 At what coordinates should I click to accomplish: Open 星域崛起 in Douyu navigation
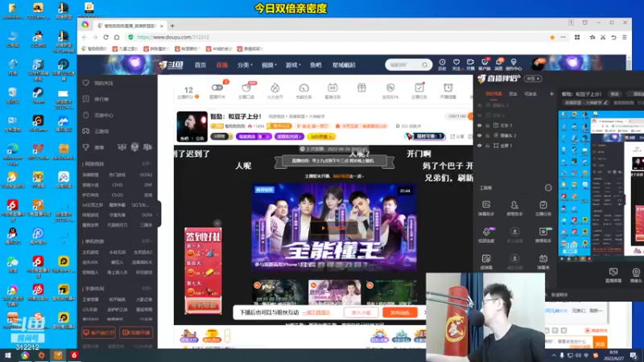pyautogui.click(x=344, y=65)
